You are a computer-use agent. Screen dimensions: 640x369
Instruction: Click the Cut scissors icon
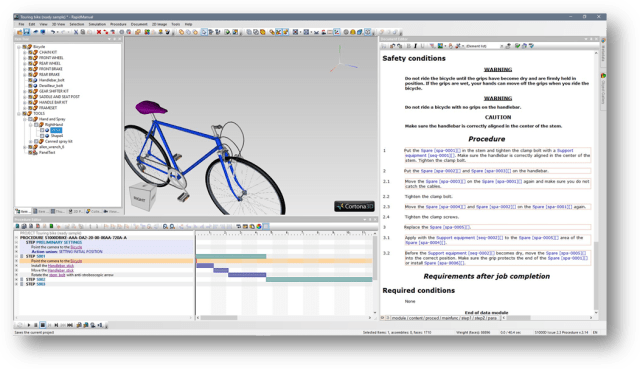pos(76,31)
